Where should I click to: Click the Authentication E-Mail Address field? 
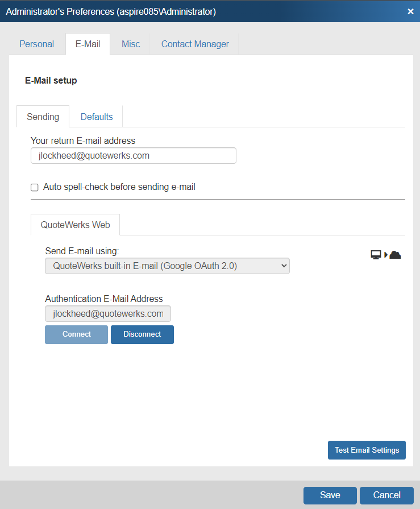point(108,314)
